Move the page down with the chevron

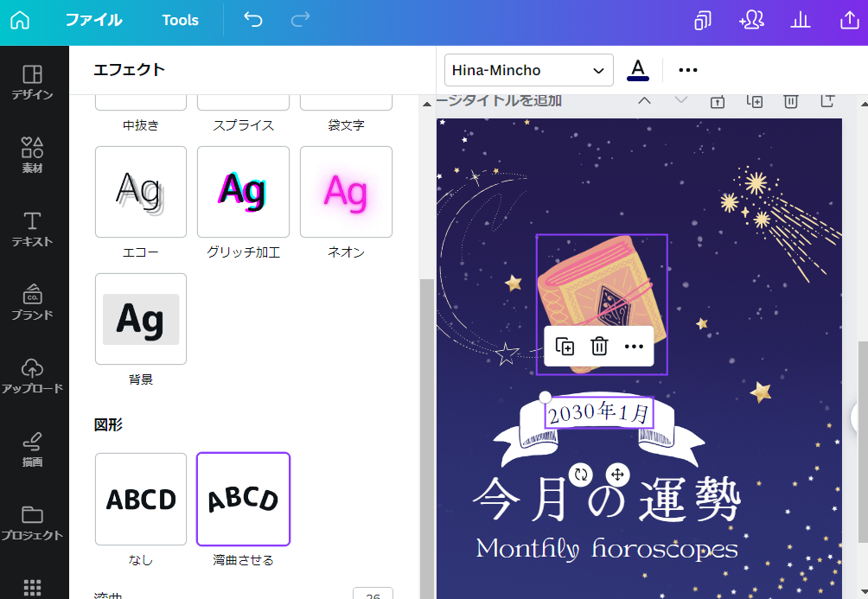681,100
